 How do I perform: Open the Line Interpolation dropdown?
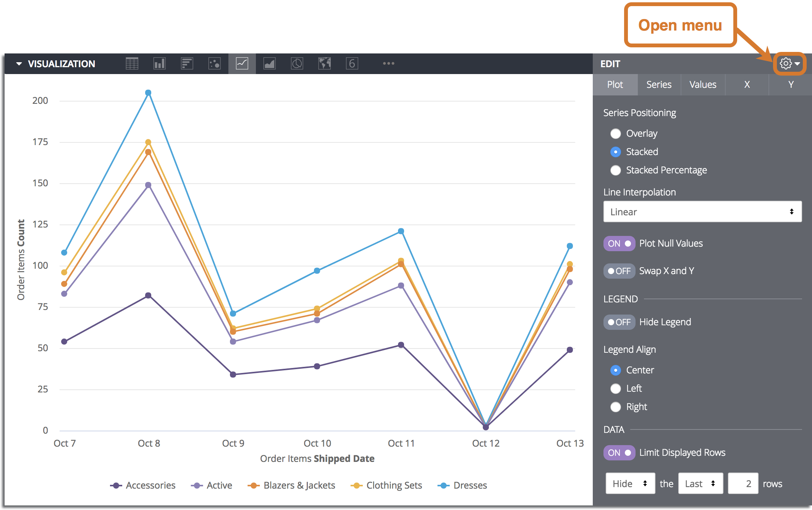pyautogui.click(x=702, y=211)
